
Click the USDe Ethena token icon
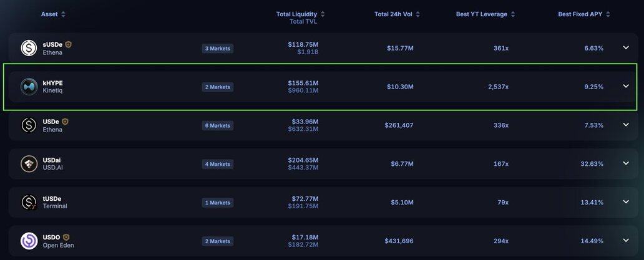pos(29,125)
